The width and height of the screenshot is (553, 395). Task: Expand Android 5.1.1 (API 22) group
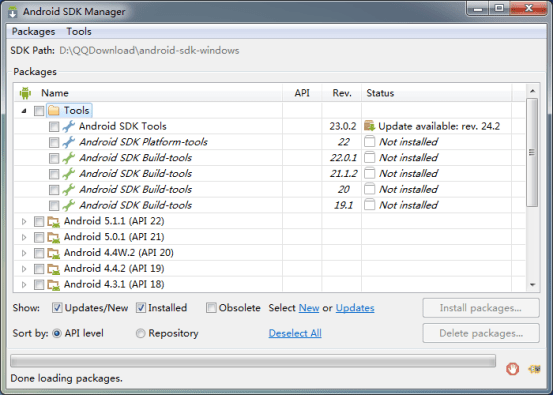tap(24, 221)
